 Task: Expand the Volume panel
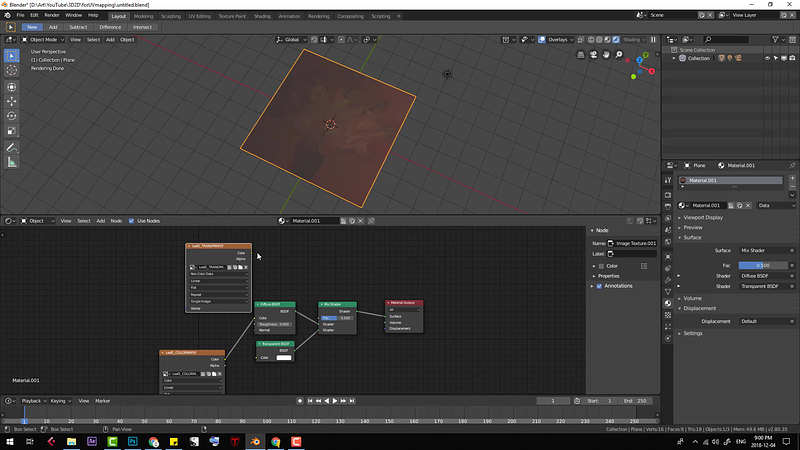click(692, 298)
